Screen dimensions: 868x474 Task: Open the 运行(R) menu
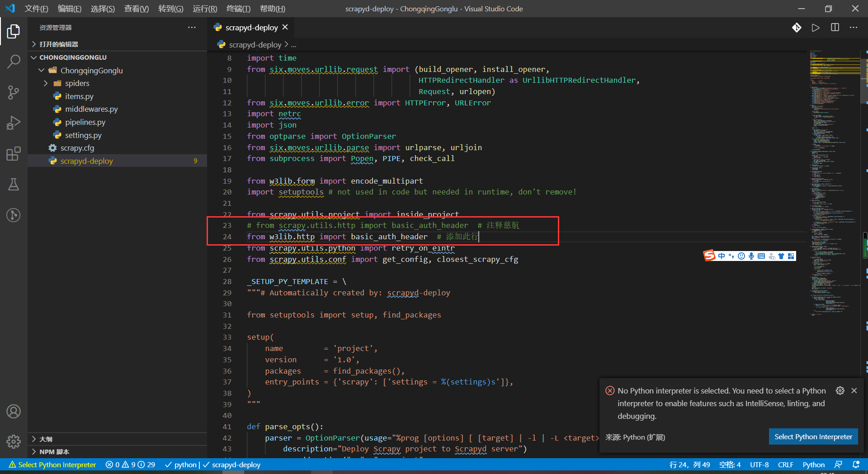tap(204, 8)
